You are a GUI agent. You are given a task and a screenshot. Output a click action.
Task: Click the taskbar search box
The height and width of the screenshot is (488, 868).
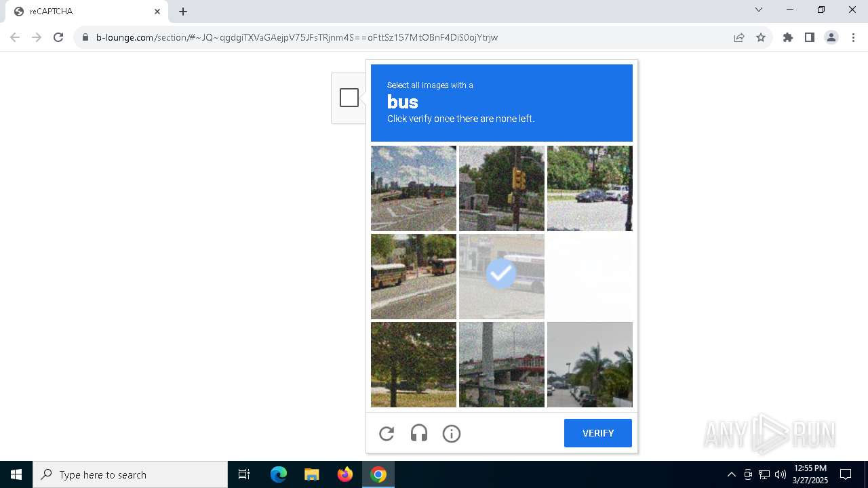(130, 474)
